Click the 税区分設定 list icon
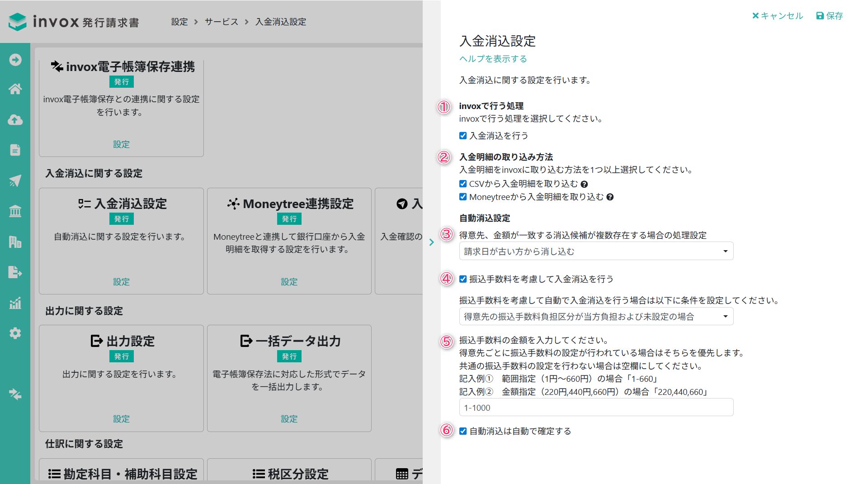 [x=259, y=474]
